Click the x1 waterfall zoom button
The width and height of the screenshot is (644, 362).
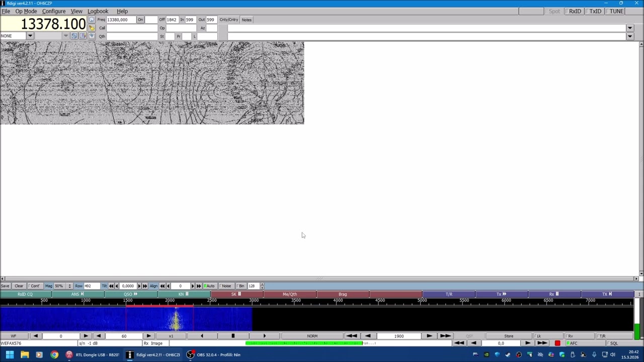[x=171, y=336]
